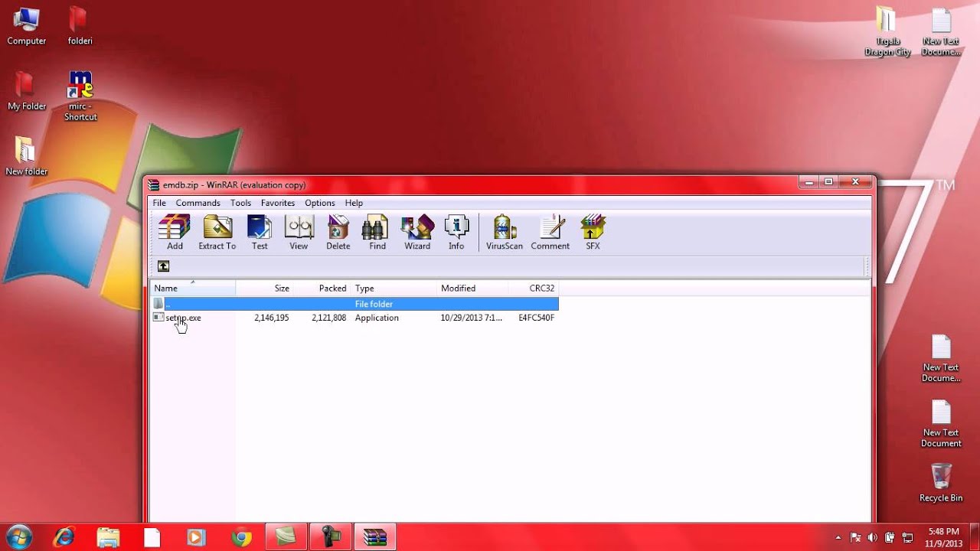Click the volume speaker tray icon

click(x=872, y=537)
